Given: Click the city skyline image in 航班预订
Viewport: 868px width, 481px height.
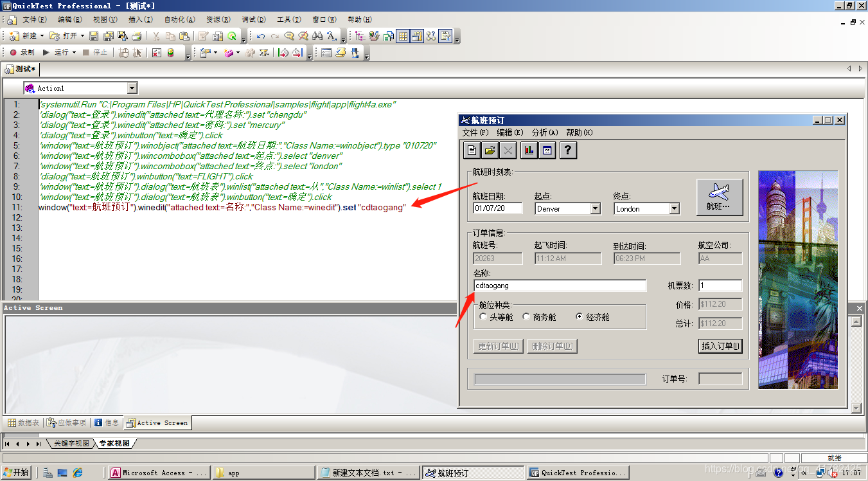Looking at the screenshot, I should [x=798, y=279].
